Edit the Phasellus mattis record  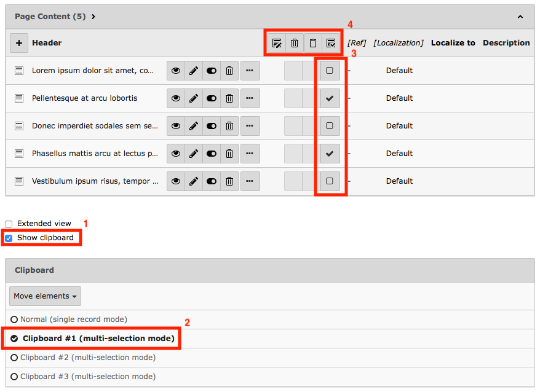[194, 154]
